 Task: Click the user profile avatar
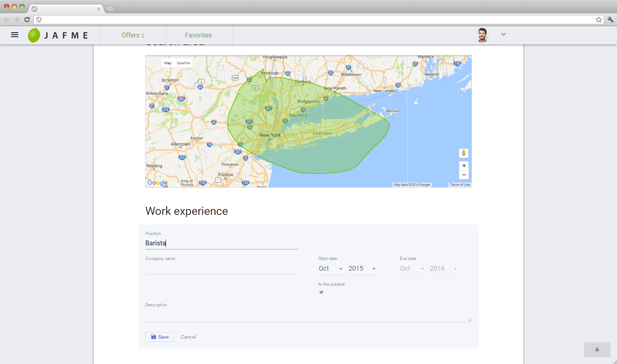point(482,35)
